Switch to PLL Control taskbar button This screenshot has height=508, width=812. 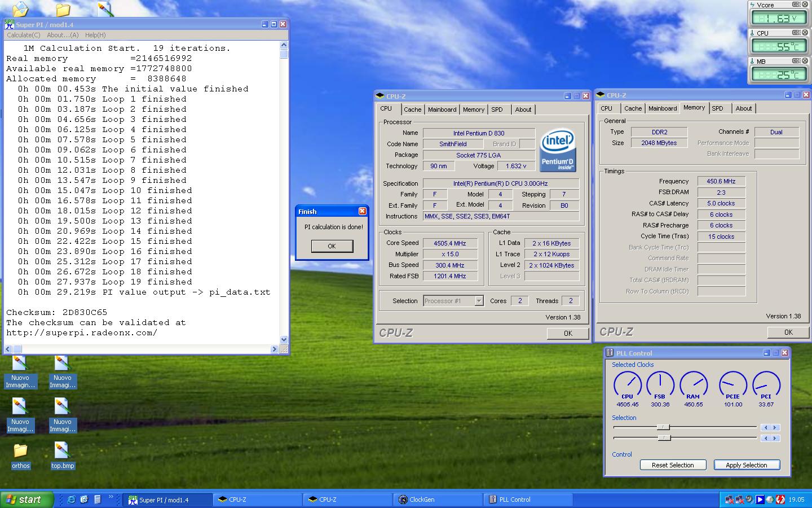(x=528, y=500)
